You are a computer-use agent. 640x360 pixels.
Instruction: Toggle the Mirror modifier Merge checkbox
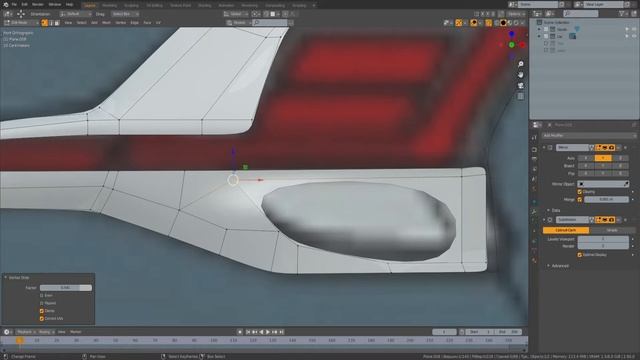(580, 199)
